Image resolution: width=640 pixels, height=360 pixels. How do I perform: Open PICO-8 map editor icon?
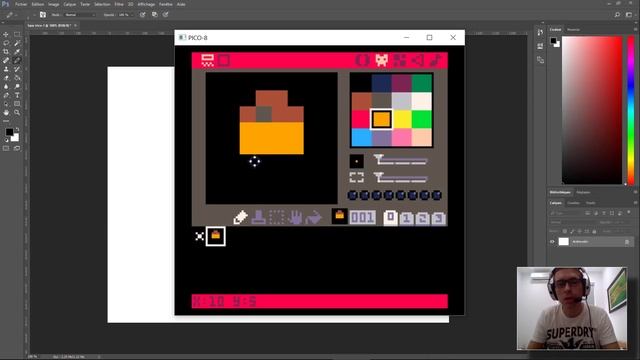coord(400,60)
